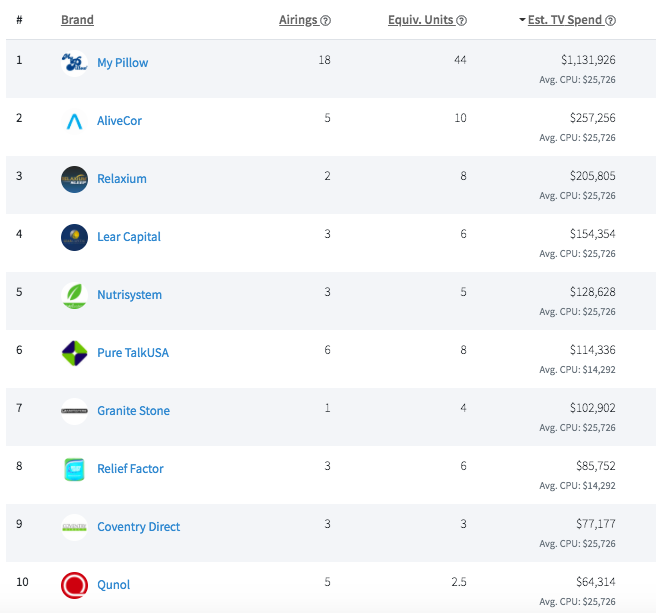This screenshot has height=613, width=656.
Task: Sort table by Airings column header
Action: click(298, 20)
